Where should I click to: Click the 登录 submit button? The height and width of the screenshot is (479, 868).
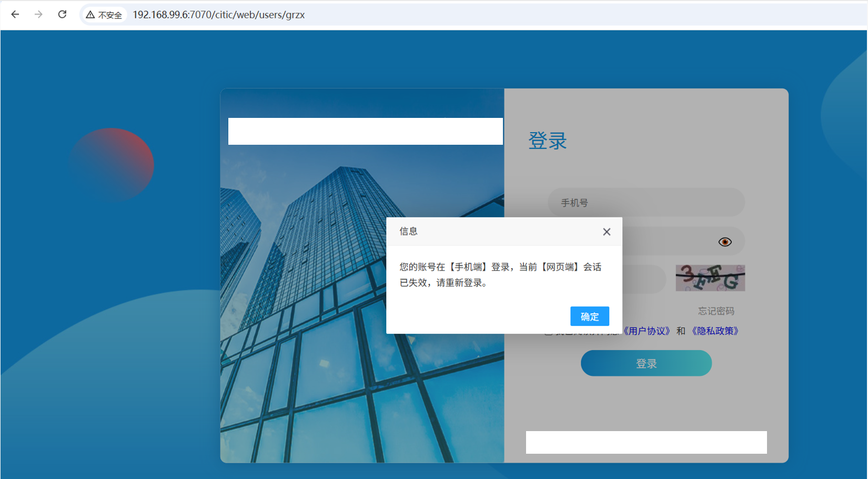(x=646, y=363)
